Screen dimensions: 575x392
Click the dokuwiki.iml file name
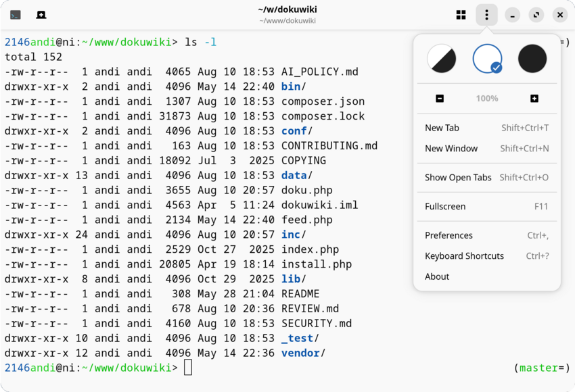click(320, 205)
